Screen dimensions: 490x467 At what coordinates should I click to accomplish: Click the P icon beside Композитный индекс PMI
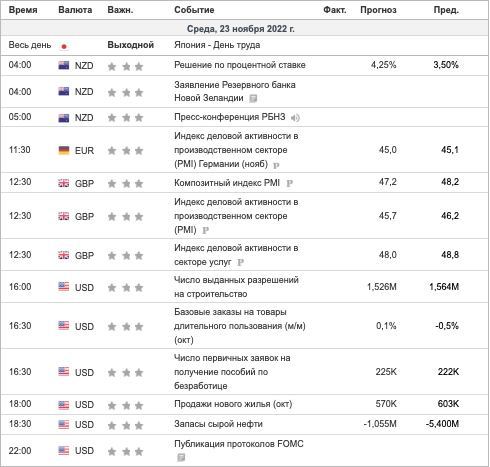(x=289, y=183)
